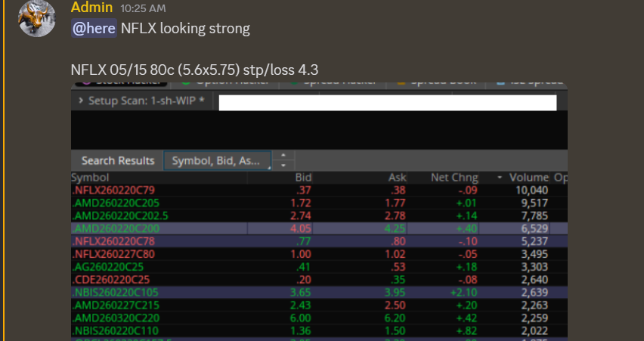
Task: Select the .AMD260227C215 symbol
Action: click(x=116, y=305)
